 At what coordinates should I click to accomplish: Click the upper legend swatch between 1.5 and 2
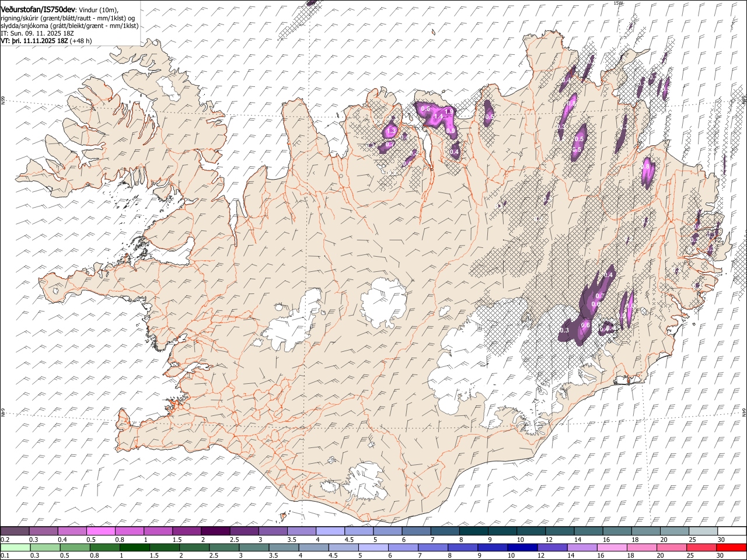coord(186,531)
